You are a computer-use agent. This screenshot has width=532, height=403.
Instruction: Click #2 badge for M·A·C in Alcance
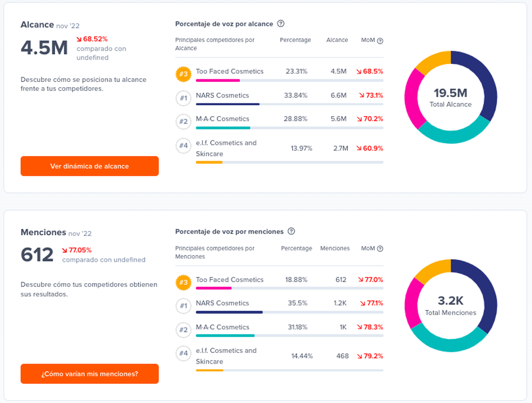pos(183,121)
